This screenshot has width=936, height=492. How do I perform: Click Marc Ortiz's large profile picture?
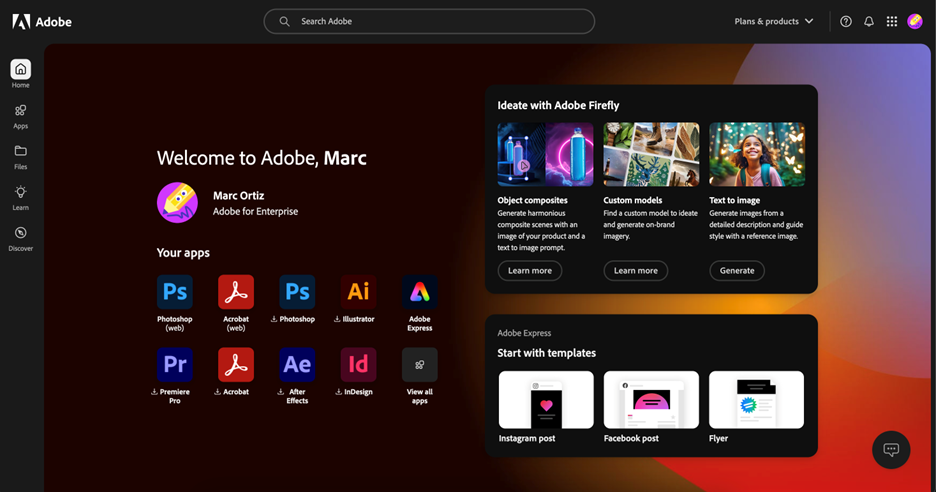(177, 203)
